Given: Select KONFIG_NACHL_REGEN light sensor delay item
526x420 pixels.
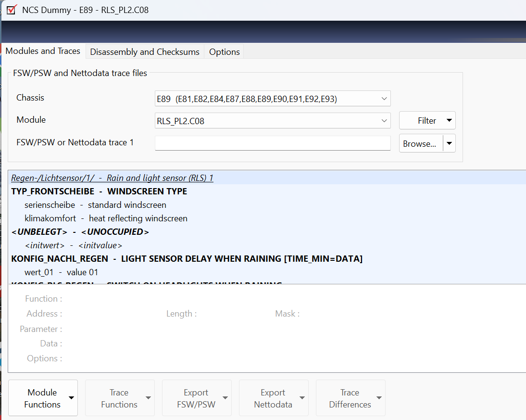Looking at the screenshot, I should tap(187, 259).
